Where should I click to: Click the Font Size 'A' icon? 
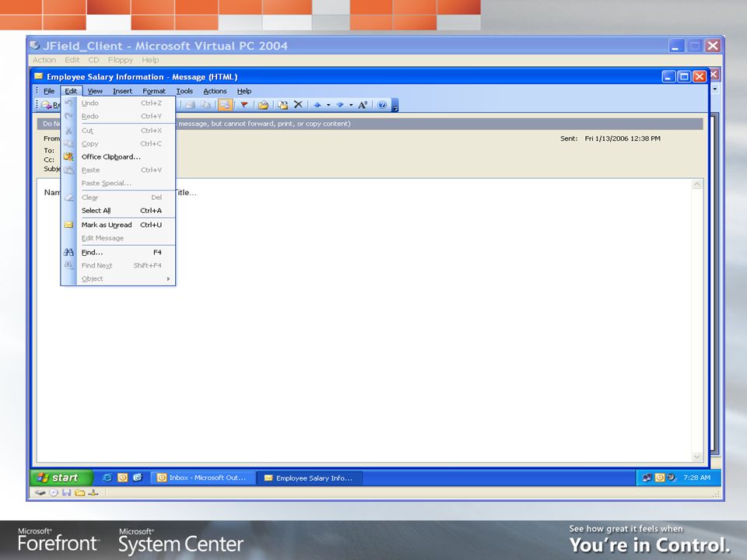363,105
